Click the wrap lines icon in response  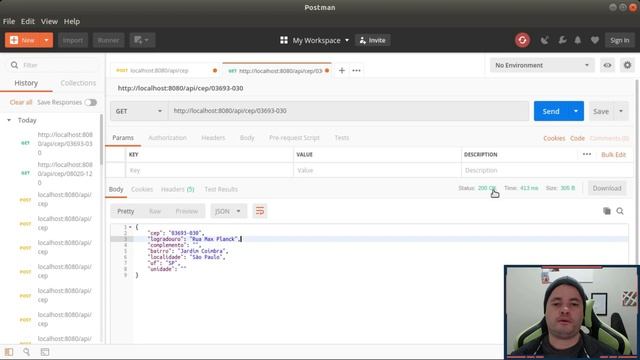[260, 211]
